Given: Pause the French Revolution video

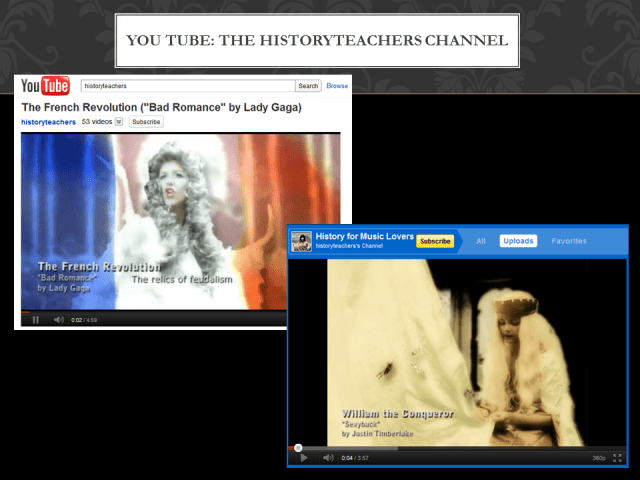Looking at the screenshot, I should click(x=35, y=320).
